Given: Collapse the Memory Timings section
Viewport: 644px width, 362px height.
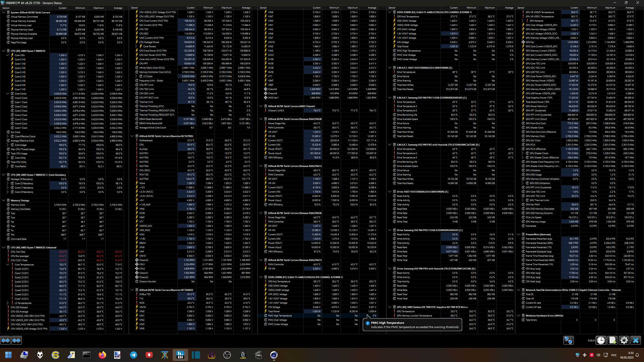Looking at the screenshot, I should click(4, 200).
